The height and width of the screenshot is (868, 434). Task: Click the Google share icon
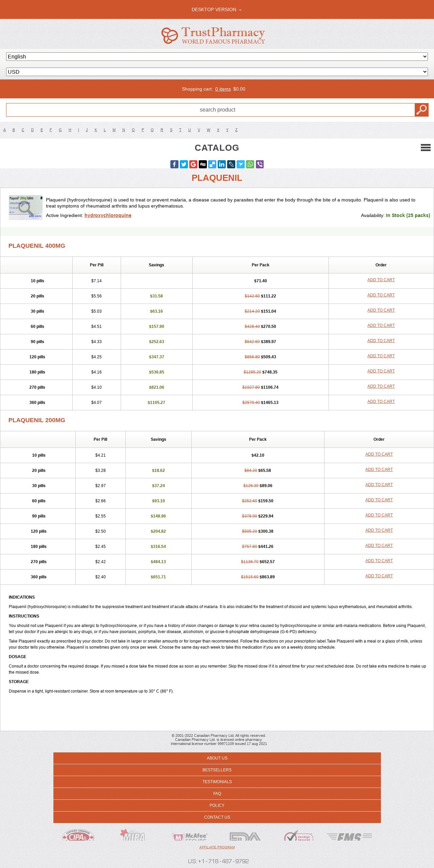point(193,164)
